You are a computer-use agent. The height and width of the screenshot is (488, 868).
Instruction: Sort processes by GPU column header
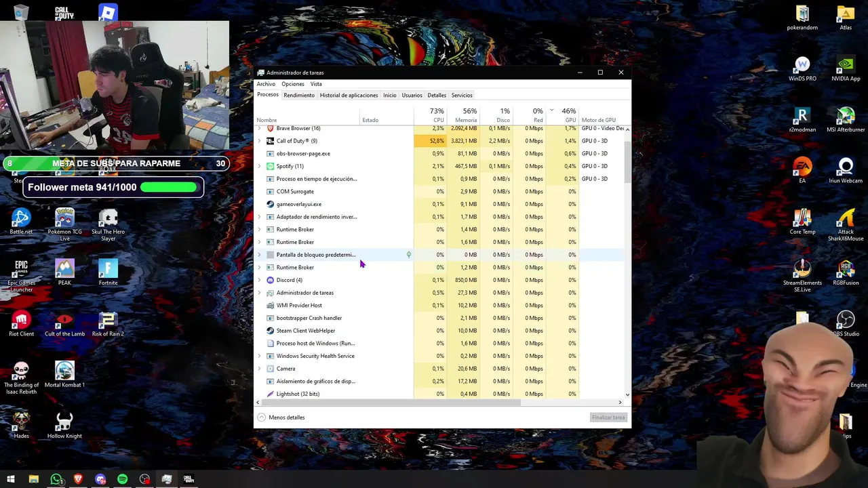tap(562, 115)
